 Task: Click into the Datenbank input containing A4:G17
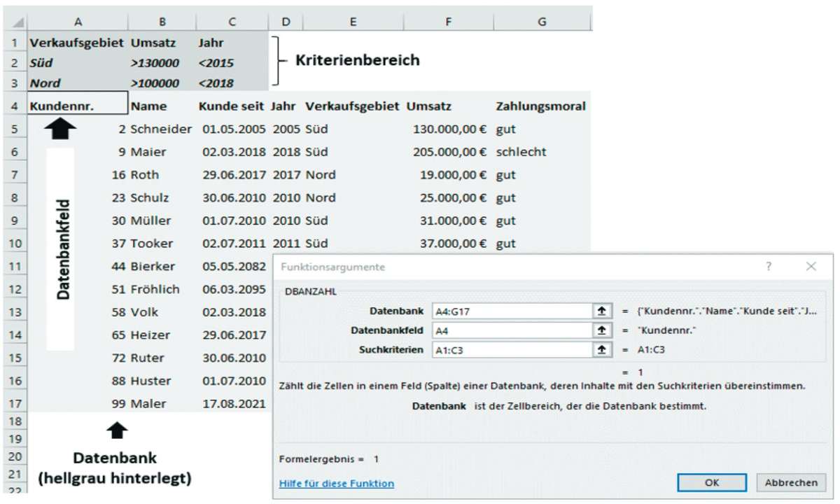click(512, 311)
